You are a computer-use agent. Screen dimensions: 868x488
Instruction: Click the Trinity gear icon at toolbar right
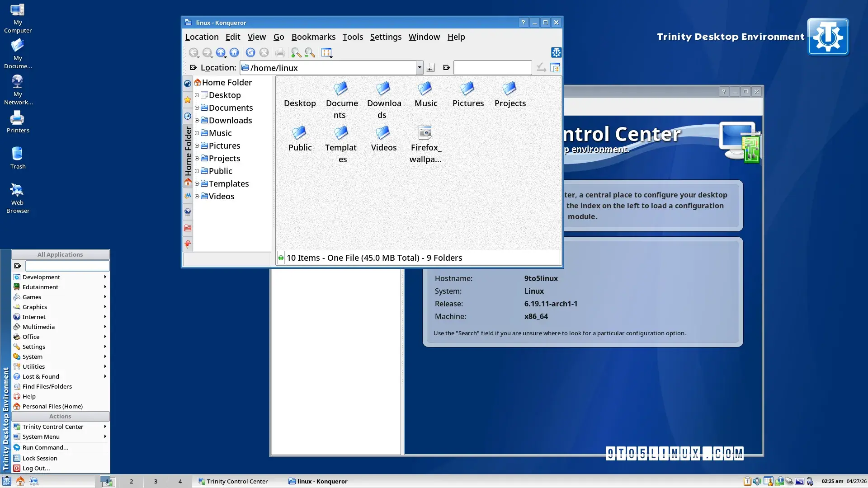coord(556,52)
